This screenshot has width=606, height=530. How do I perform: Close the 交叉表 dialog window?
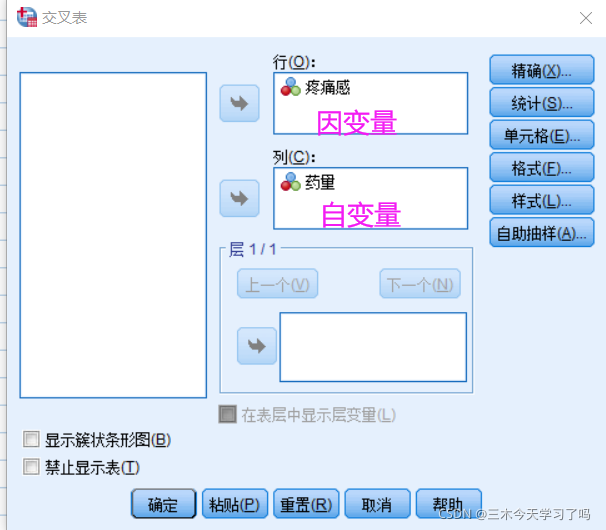[x=586, y=18]
